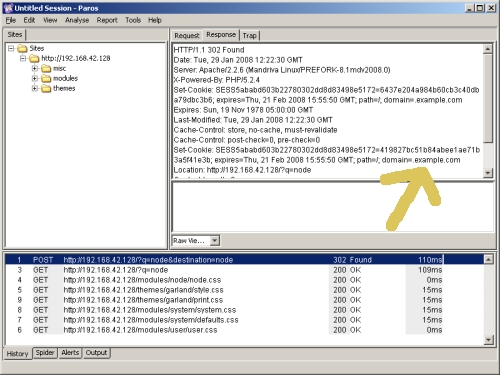Open the View menu

pos(50,20)
